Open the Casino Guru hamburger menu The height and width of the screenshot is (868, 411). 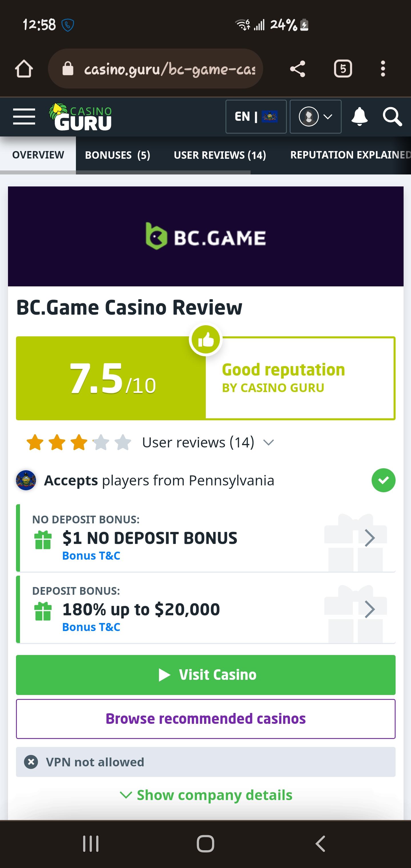24,116
